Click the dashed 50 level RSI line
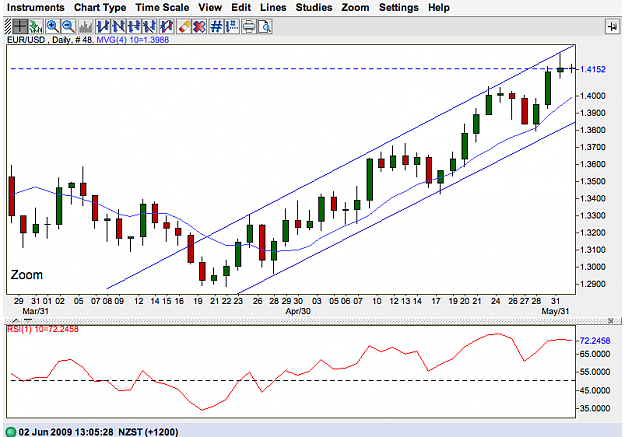 tap(291, 380)
